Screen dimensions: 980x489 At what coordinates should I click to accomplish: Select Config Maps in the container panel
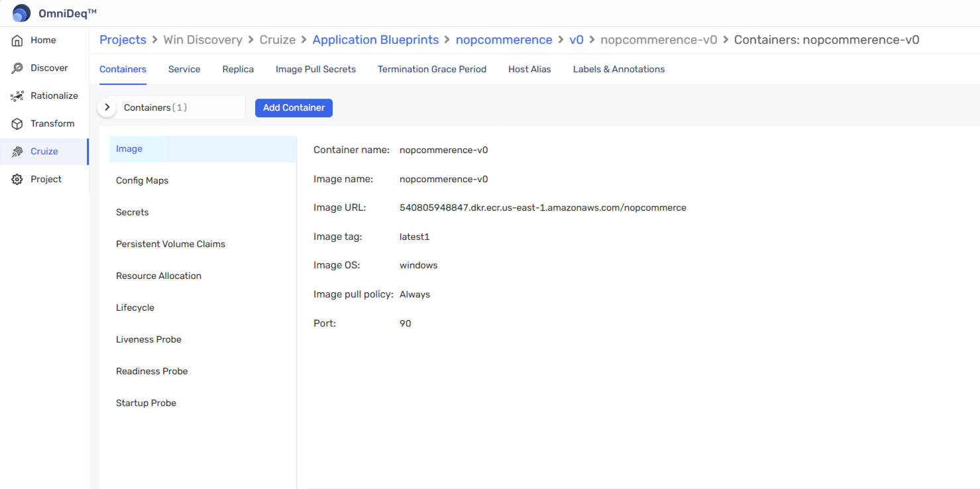click(x=142, y=180)
